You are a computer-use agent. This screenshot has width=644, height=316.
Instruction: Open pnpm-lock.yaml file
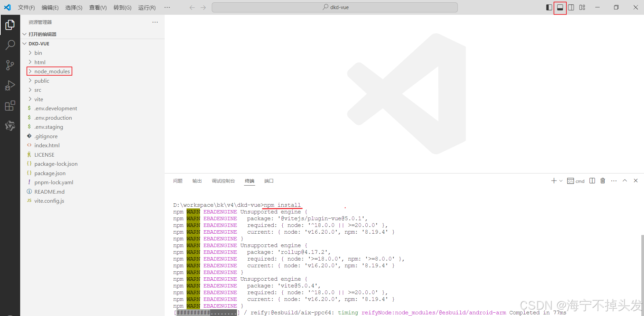click(x=92, y=182)
